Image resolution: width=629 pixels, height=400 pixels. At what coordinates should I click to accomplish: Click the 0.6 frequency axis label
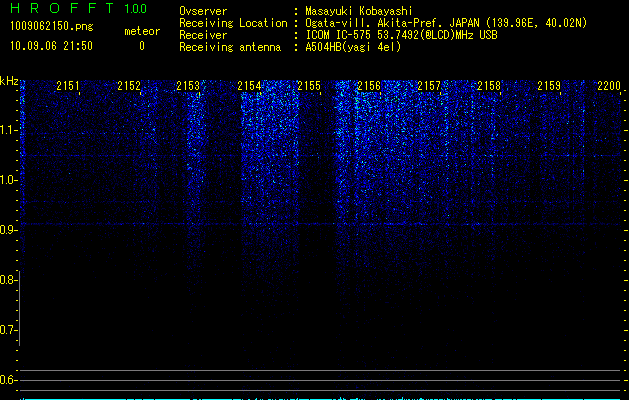pos(8,380)
